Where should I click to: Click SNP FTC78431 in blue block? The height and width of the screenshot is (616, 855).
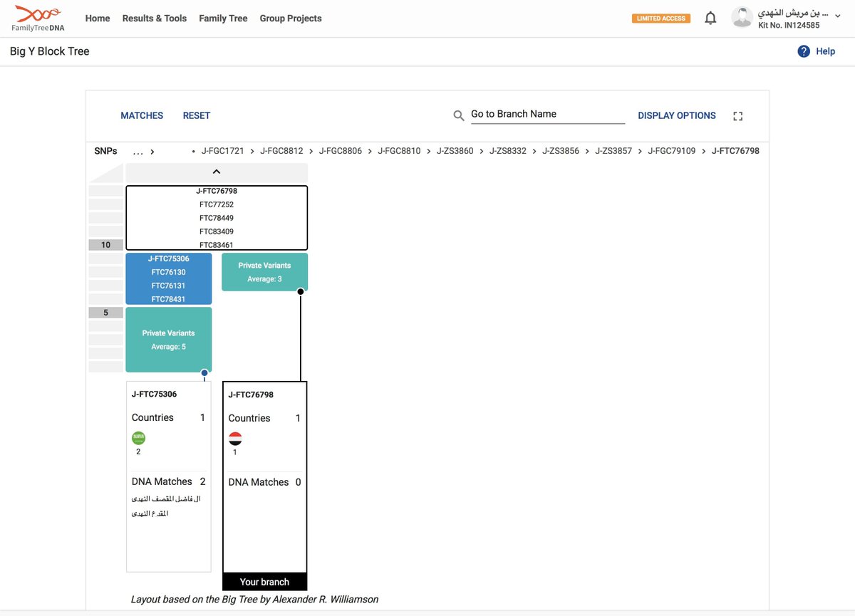(168, 299)
